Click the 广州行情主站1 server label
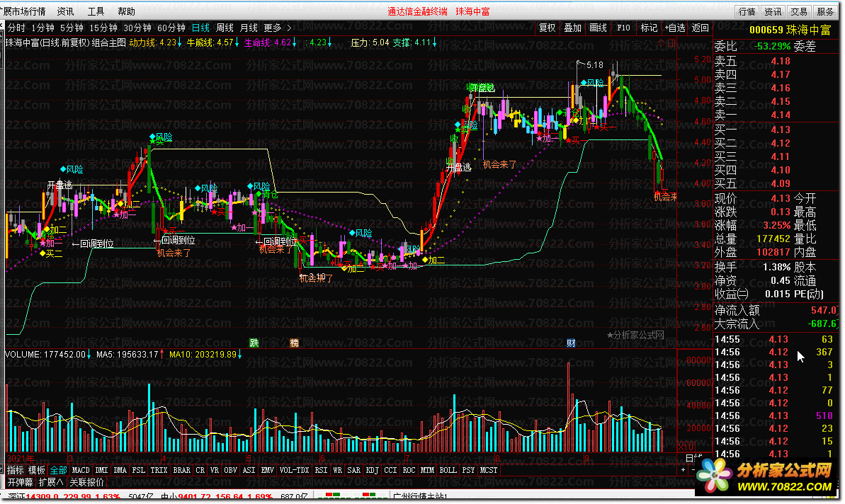The image size is (845, 504). (x=421, y=496)
